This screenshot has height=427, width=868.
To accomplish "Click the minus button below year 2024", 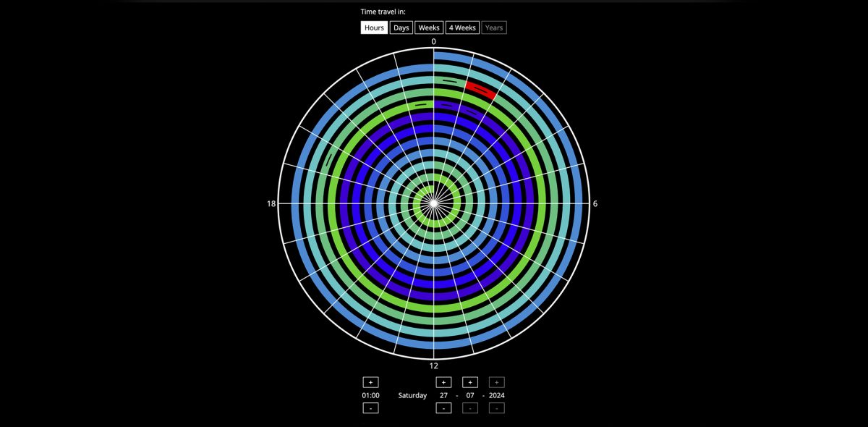I will [x=496, y=408].
